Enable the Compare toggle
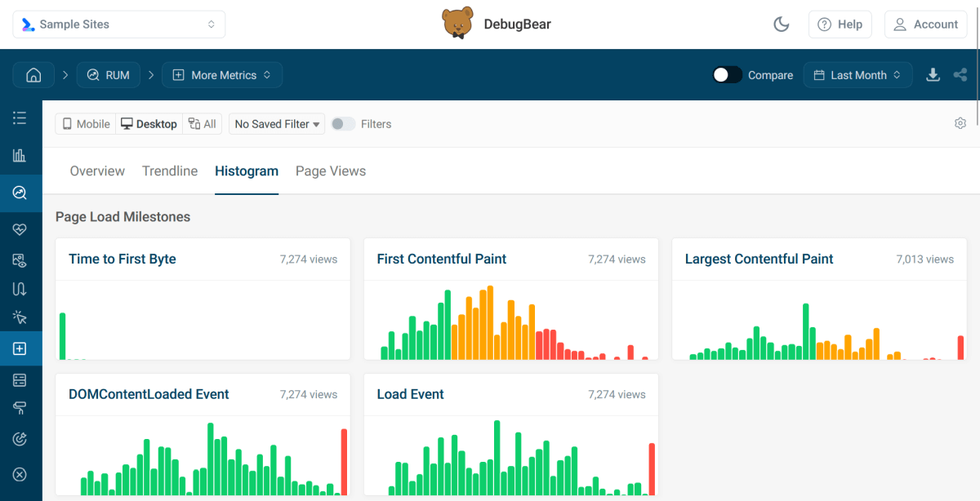The width and height of the screenshot is (980, 501). (x=725, y=74)
